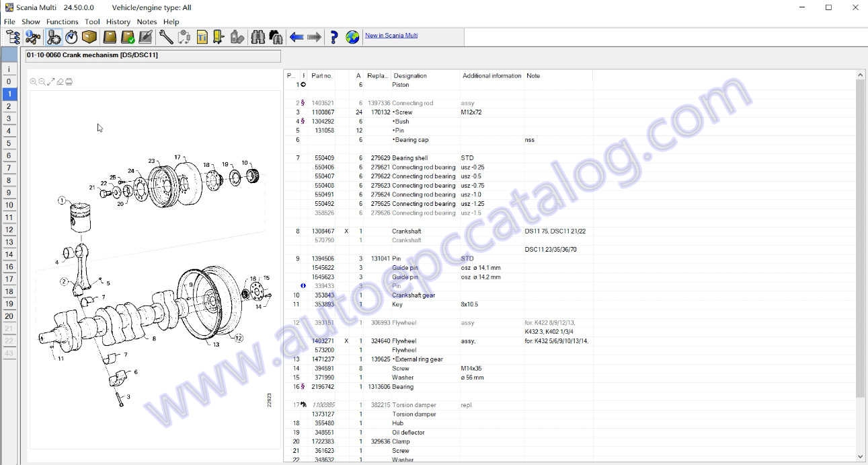Open the Notes menu
Image resolution: width=868 pixels, height=465 pixels.
[147, 22]
